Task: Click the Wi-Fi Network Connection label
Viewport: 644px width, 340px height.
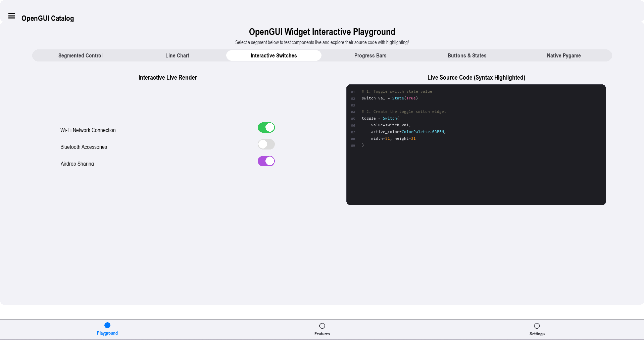Action: (x=88, y=130)
